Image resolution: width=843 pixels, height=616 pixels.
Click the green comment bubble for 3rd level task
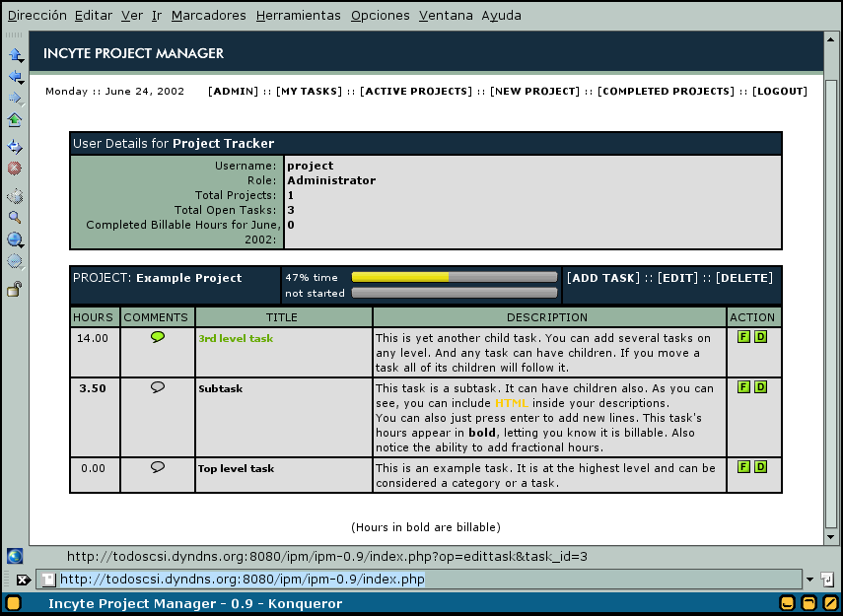tap(158, 337)
